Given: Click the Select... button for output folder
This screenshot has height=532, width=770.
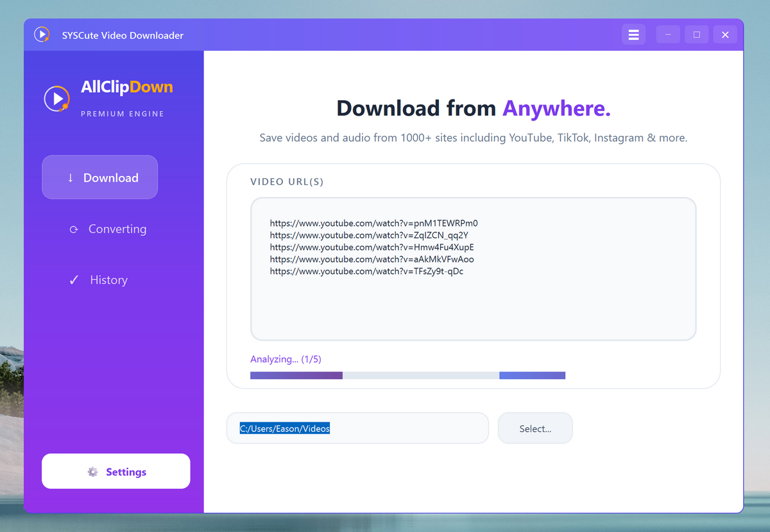Looking at the screenshot, I should tap(535, 428).
